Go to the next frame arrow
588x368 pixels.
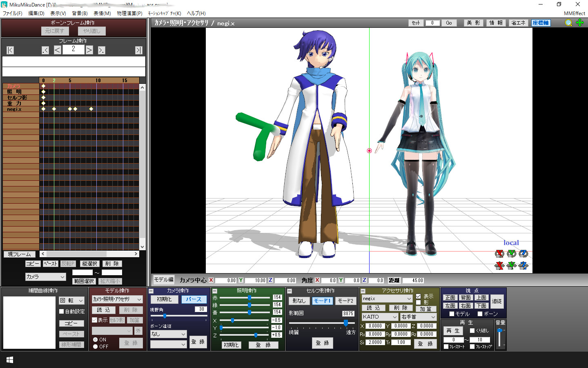point(89,50)
